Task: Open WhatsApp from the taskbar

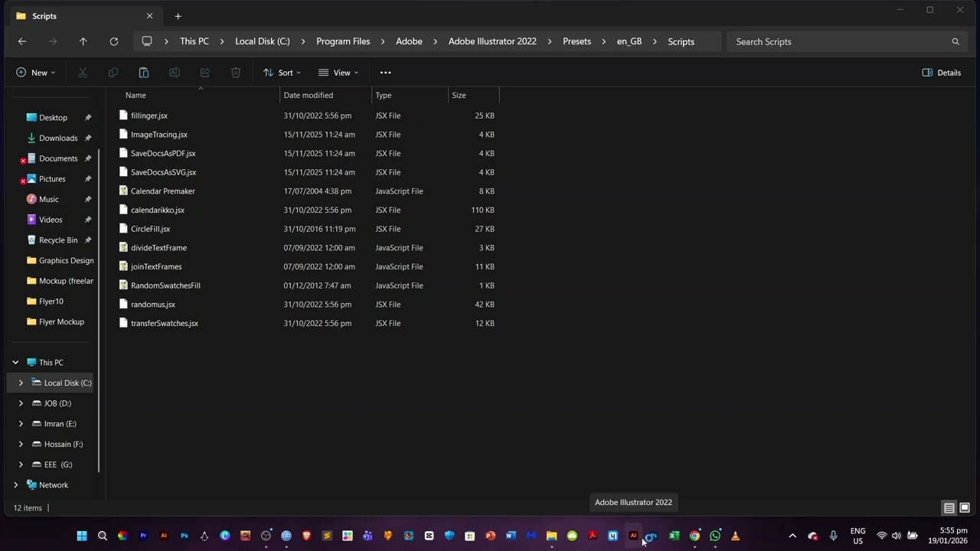Action: point(715,536)
